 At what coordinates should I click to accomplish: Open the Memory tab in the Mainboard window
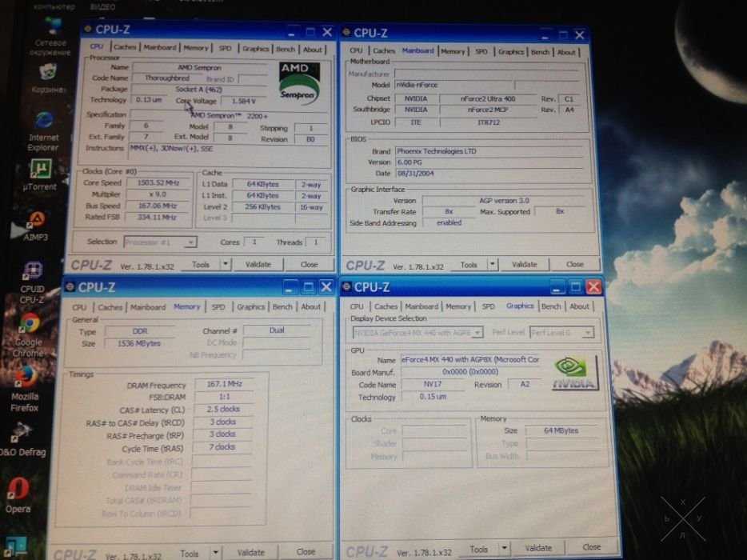453,51
